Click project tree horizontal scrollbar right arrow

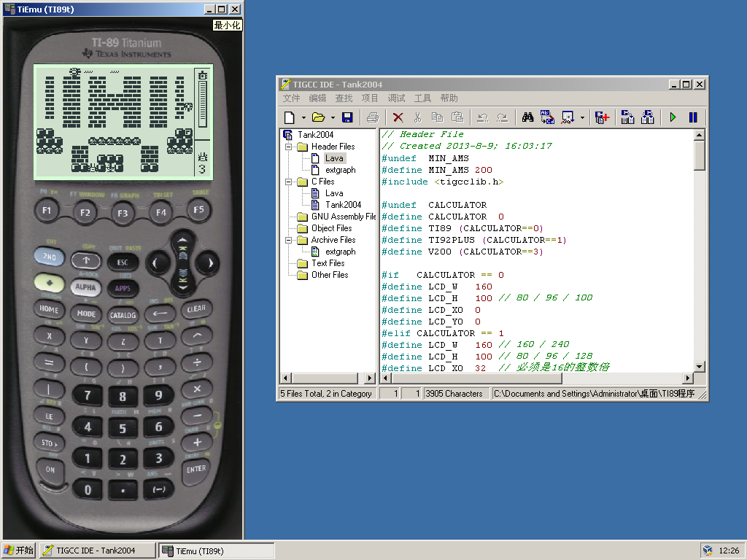[x=370, y=378]
